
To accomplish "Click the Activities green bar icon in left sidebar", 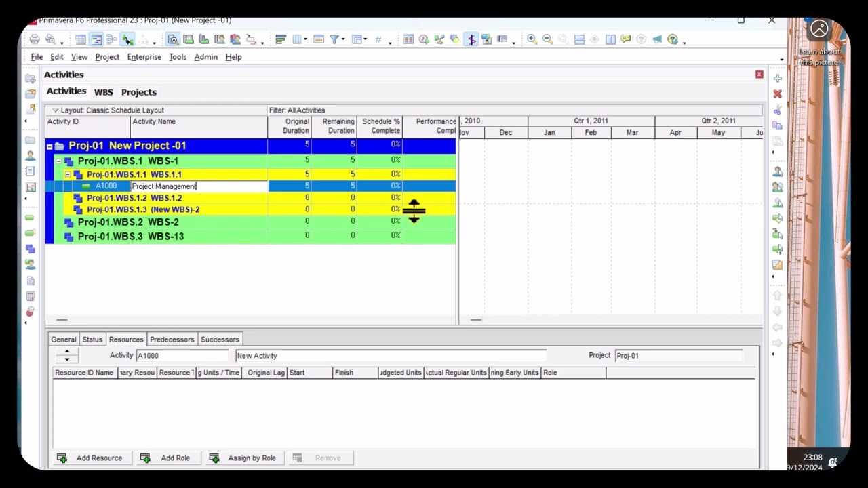I will pos(30,218).
